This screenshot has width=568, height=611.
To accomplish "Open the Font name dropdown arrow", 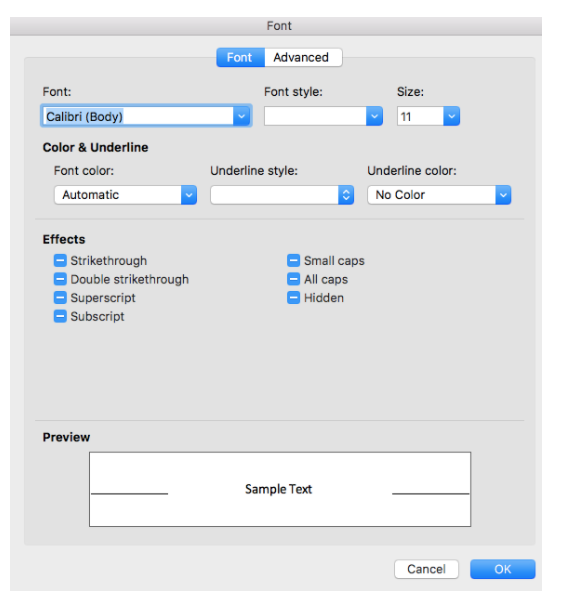I will click(242, 116).
